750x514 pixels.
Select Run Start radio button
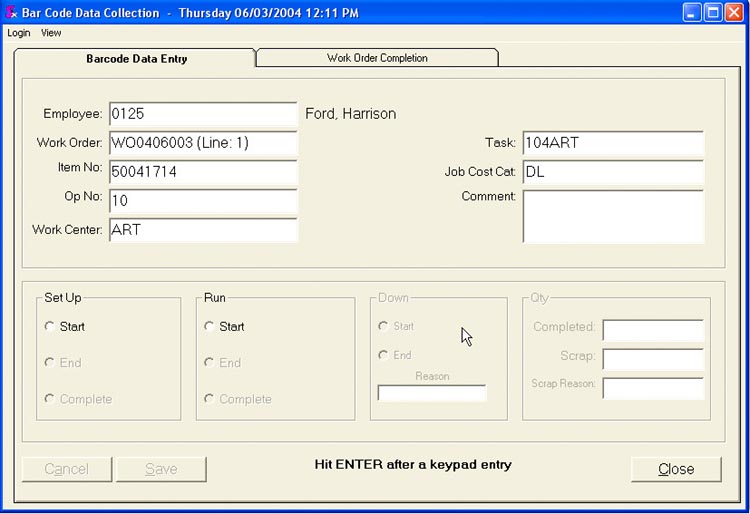click(x=209, y=326)
